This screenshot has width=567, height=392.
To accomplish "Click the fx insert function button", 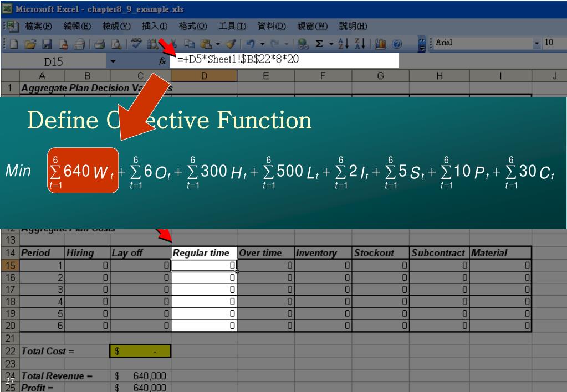I will tap(162, 61).
